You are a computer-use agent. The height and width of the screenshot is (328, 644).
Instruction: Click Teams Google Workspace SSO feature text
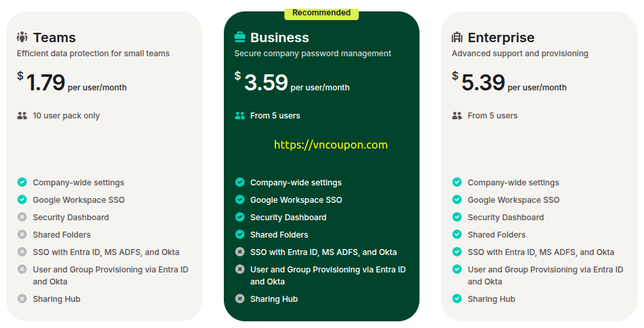(x=78, y=200)
